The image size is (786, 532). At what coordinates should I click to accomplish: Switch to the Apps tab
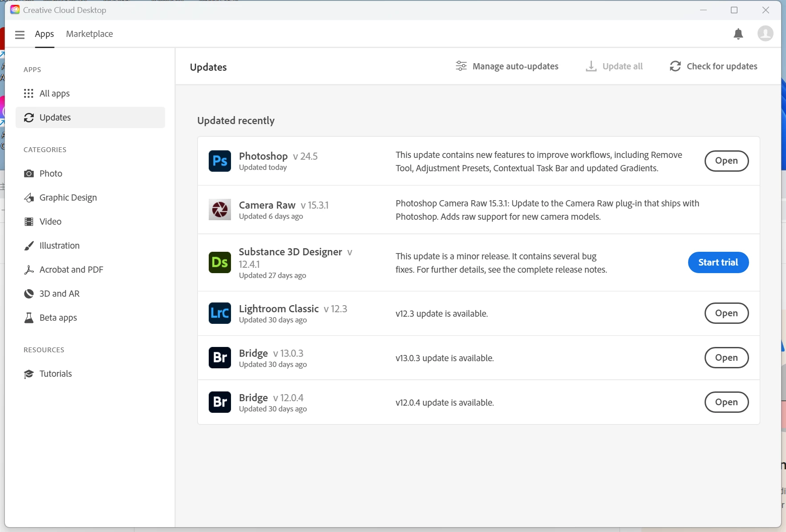click(45, 34)
